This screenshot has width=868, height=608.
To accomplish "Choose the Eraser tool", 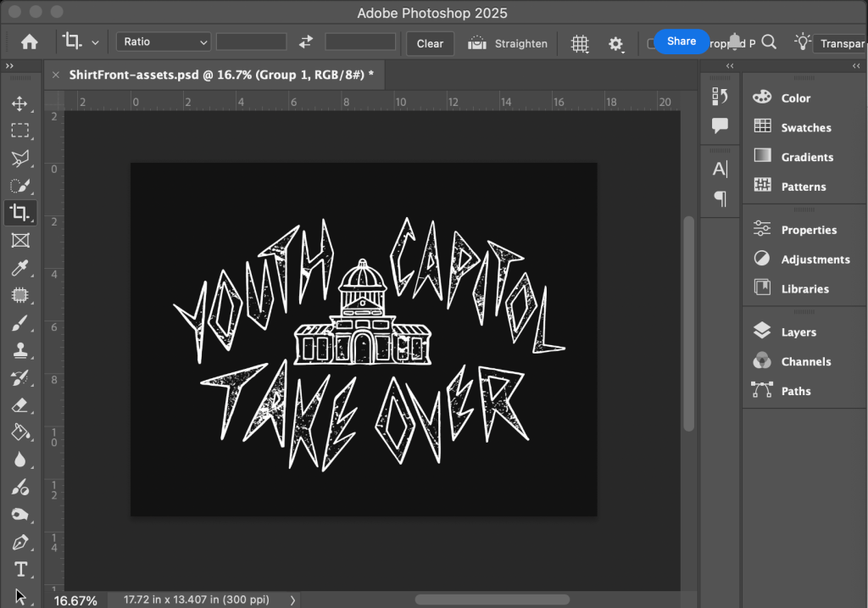I will click(x=19, y=405).
